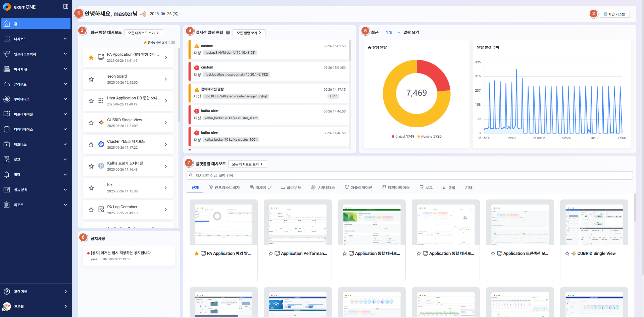Switch to the 인프라스트럭처 tab

[x=224, y=188]
